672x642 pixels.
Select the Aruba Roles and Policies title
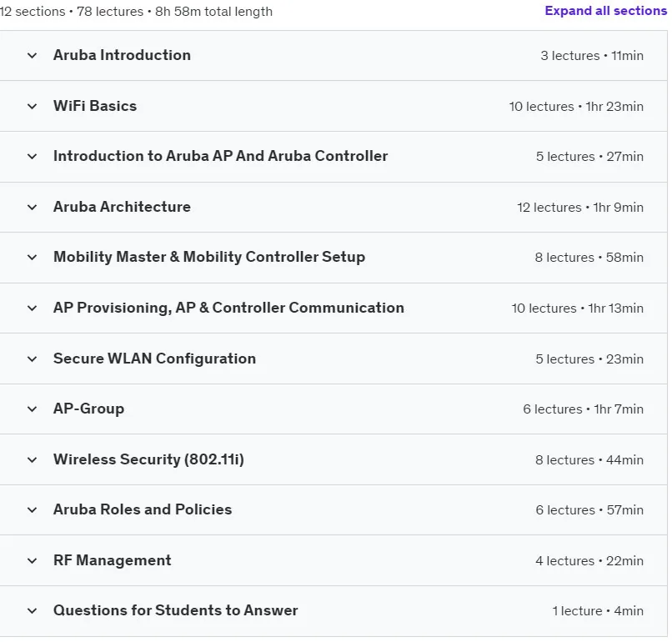coord(143,509)
